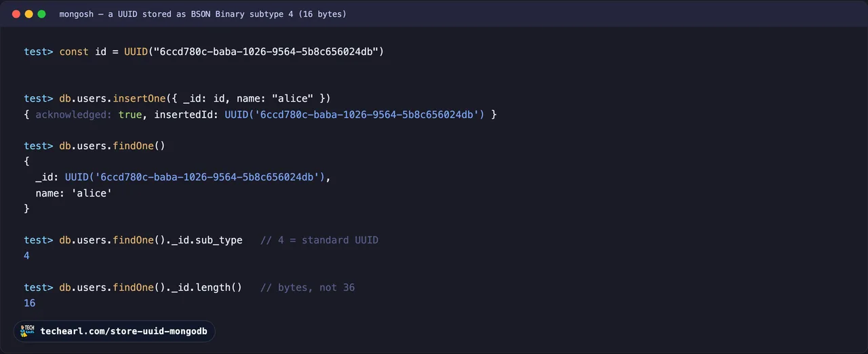Click the _id.sub_type command line
The image size is (868, 354).
click(x=133, y=240)
